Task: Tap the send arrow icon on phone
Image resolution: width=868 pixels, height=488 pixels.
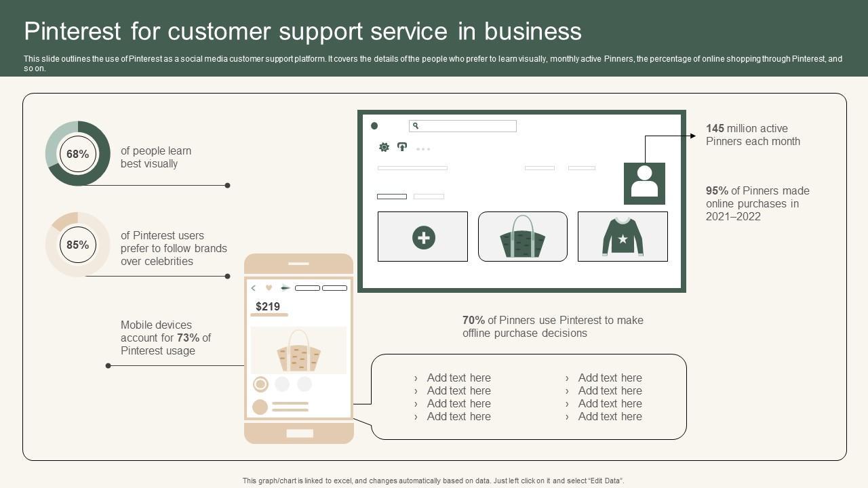Action: pos(285,288)
